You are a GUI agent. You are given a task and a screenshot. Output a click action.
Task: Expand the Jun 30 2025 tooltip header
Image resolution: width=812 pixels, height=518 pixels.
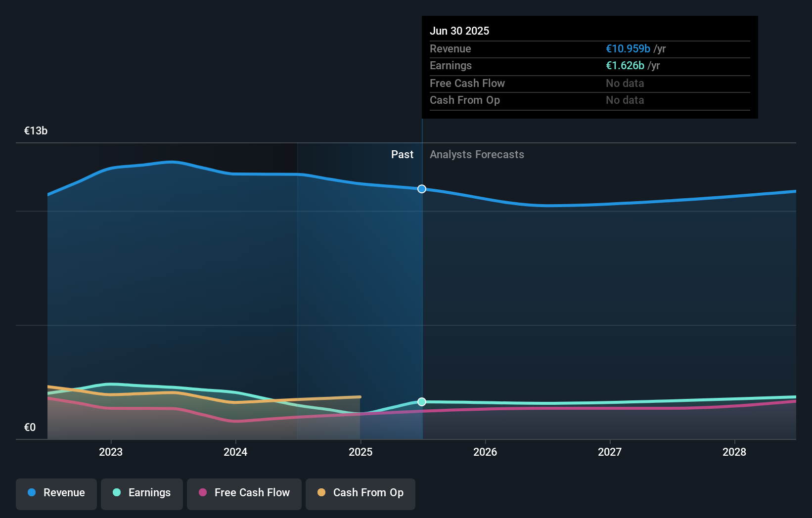(x=460, y=31)
